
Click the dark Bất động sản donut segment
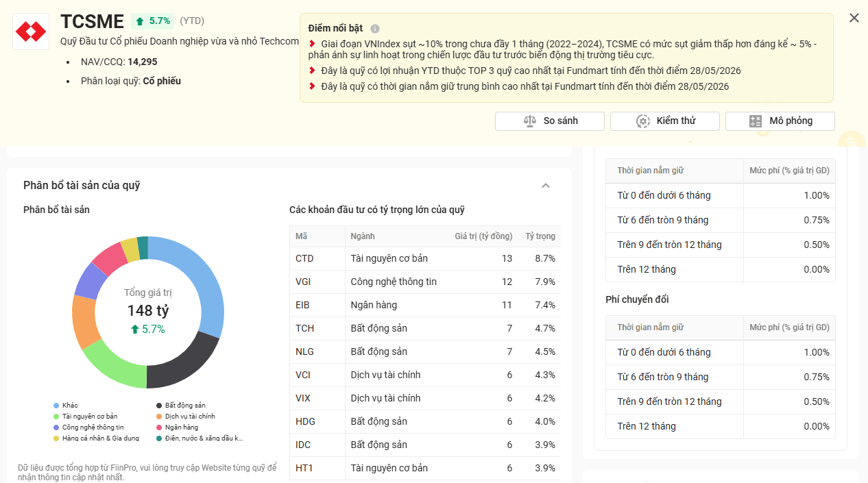(x=178, y=364)
